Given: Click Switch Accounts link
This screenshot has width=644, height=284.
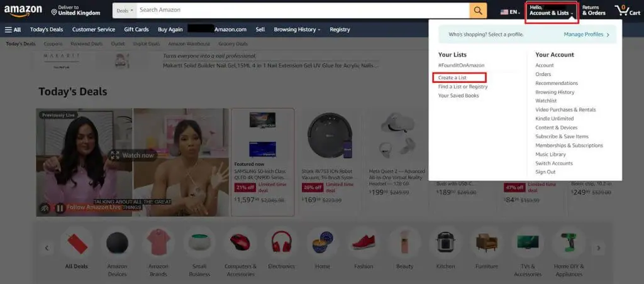Looking at the screenshot, I should click(553, 163).
